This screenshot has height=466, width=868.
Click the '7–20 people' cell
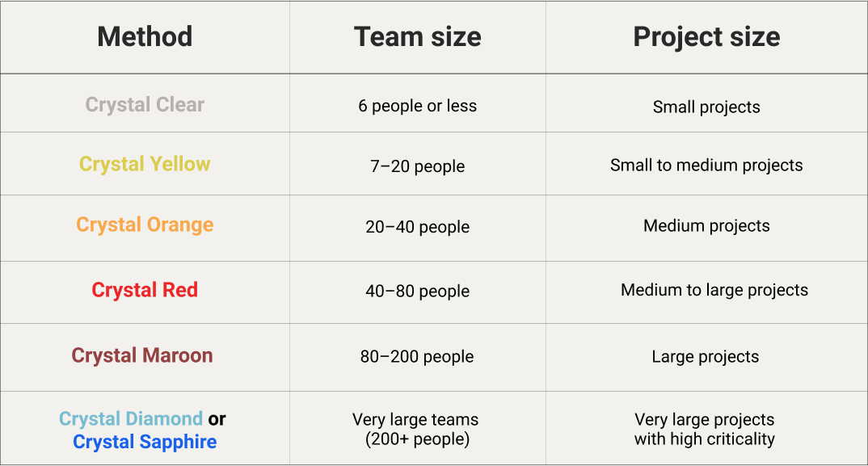tap(417, 166)
